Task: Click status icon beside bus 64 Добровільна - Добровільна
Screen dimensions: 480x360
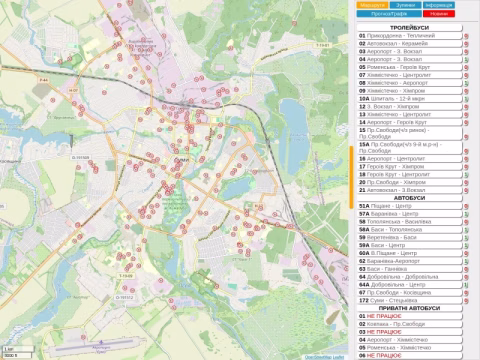Action: (466, 278)
